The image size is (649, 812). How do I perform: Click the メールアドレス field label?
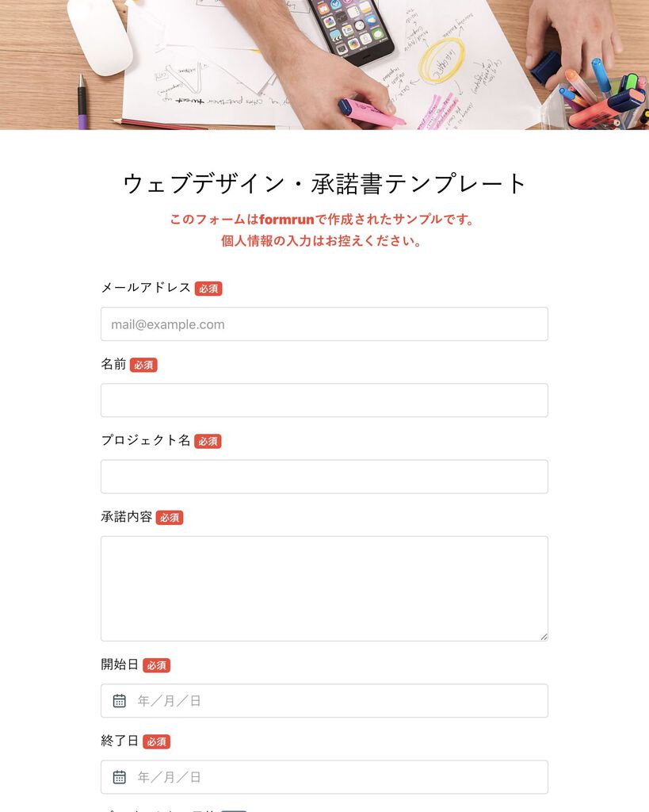(146, 288)
